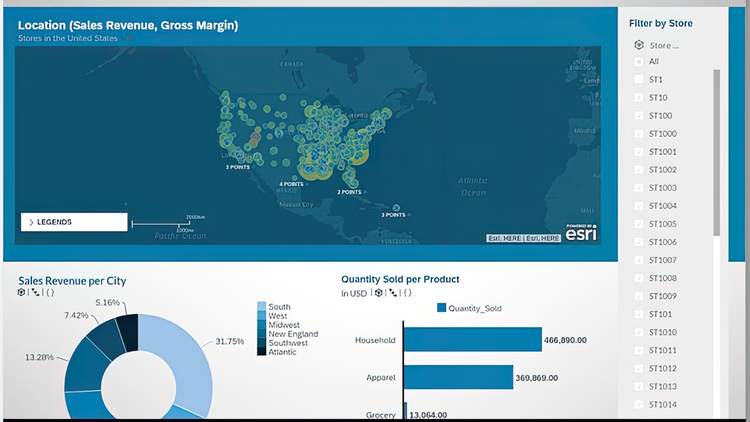Image resolution: width=750 pixels, height=422 pixels.
Task: Toggle the ST1009 store checkbox
Action: [639, 296]
